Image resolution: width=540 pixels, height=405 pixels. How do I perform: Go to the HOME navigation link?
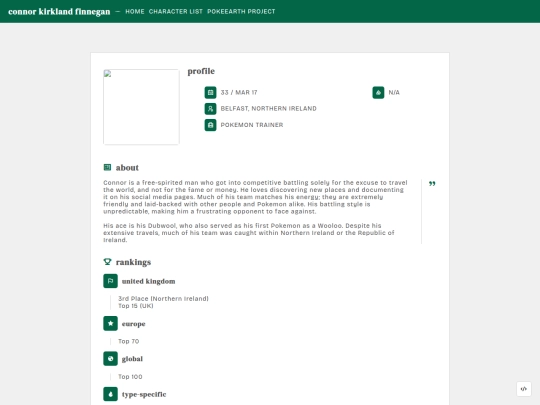(x=135, y=11)
